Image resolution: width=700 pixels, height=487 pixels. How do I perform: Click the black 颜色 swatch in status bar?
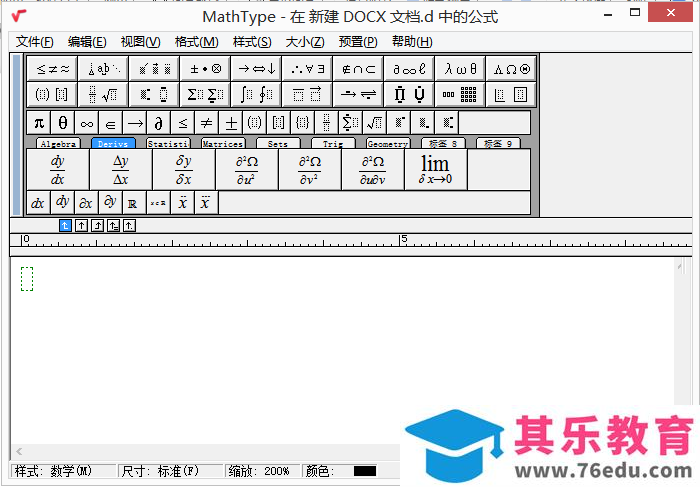365,471
